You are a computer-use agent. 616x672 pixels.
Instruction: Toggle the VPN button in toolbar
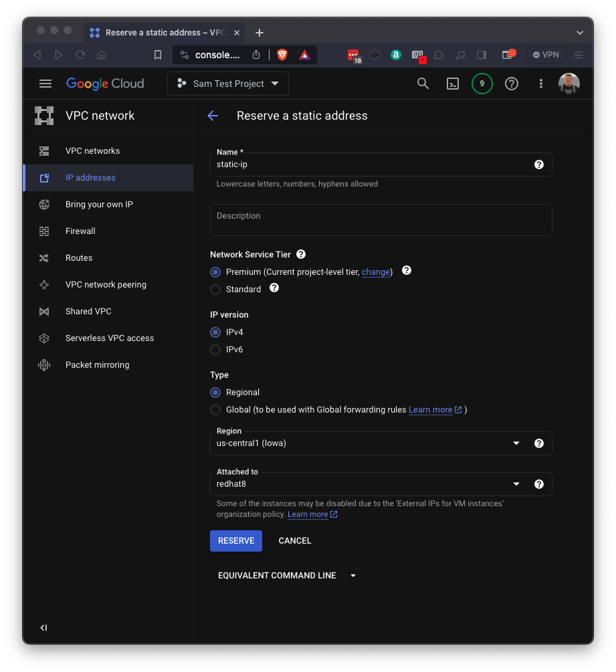click(546, 55)
